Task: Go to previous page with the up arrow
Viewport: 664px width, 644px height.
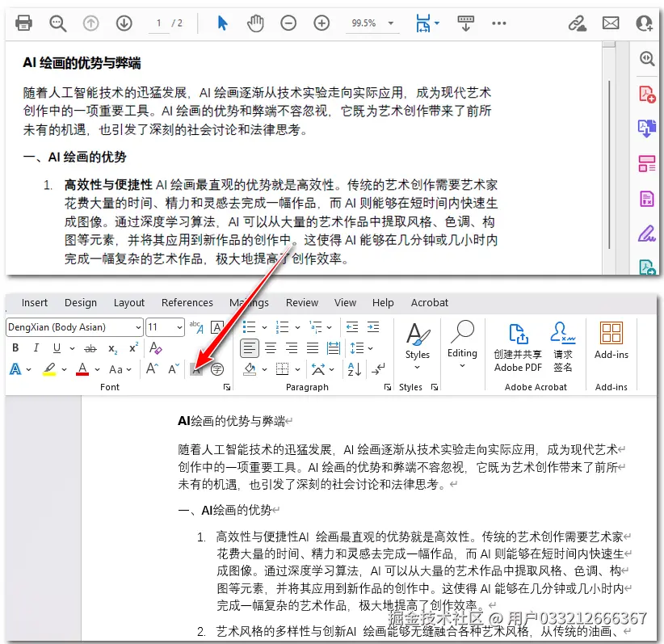Action: [x=90, y=23]
